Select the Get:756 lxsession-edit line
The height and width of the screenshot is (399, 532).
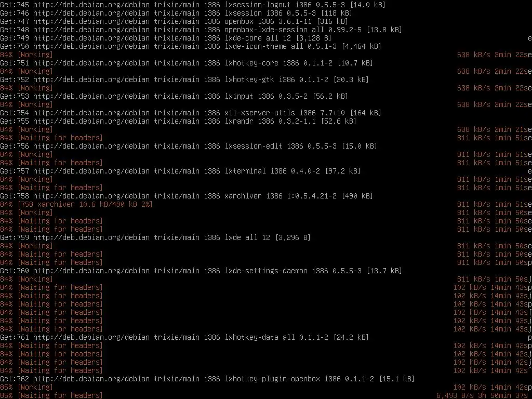188,146
